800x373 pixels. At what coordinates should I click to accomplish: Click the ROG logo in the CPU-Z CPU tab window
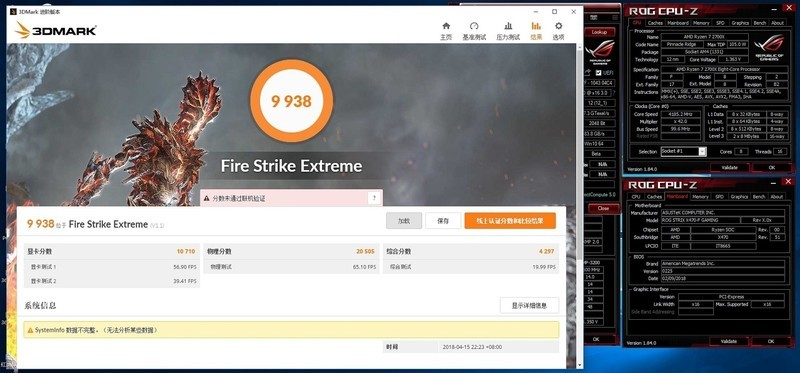(770, 47)
